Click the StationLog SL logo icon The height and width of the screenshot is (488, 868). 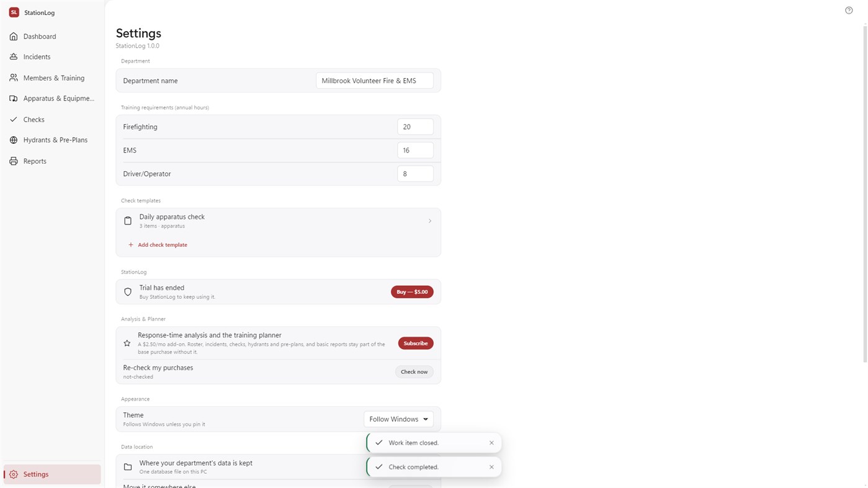point(14,12)
